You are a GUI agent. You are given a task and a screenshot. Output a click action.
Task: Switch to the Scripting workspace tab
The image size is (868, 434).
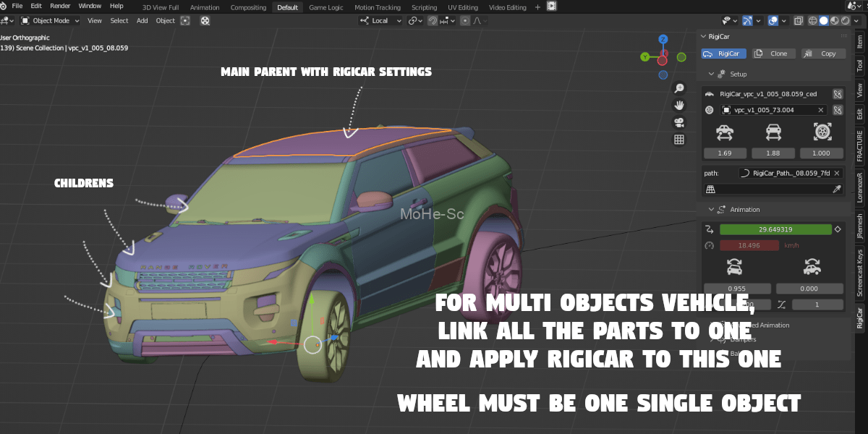(424, 7)
